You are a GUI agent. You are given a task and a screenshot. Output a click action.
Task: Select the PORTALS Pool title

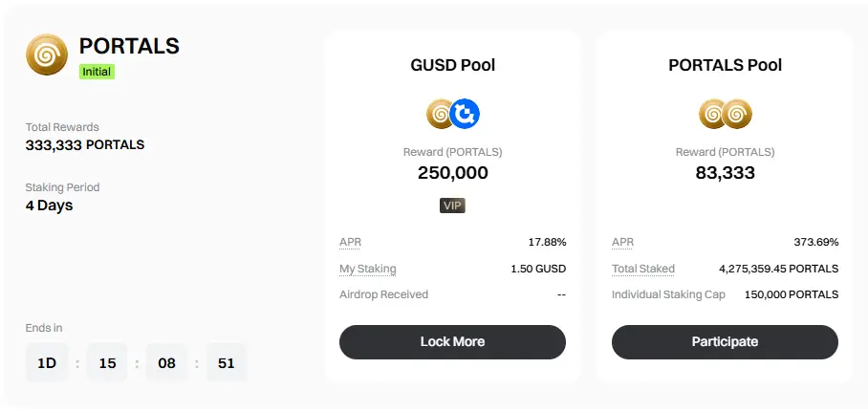pos(725,65)
